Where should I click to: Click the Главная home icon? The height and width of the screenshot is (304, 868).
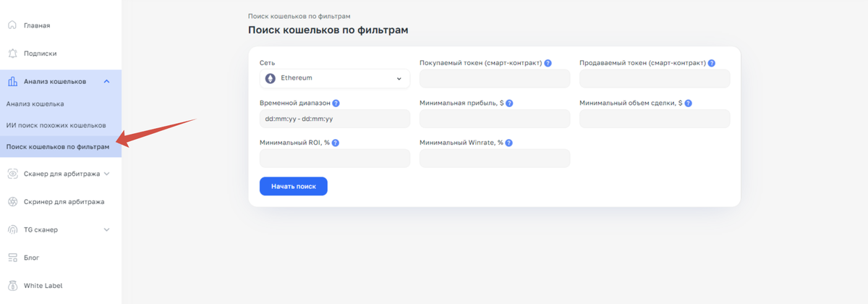pos(12,25)
